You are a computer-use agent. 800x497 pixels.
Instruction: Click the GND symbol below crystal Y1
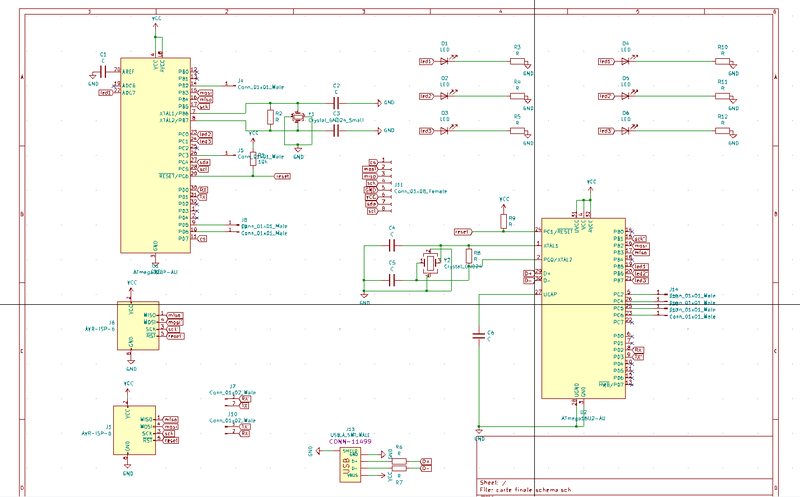coord(298,152)
